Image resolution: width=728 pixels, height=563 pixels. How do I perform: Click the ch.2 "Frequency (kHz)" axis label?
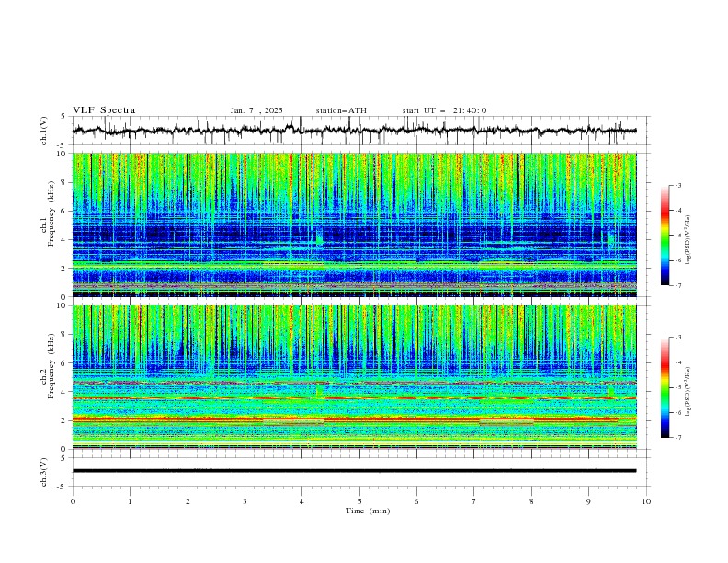click(x=51, y=365)
